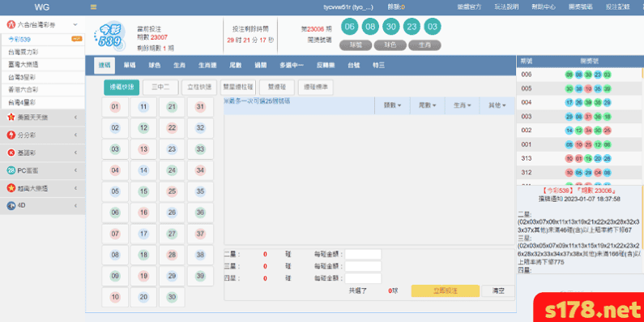This screenshot has width=644, height=322.
Task: Click the 清空 clear button
Action: tap(498, 290)
